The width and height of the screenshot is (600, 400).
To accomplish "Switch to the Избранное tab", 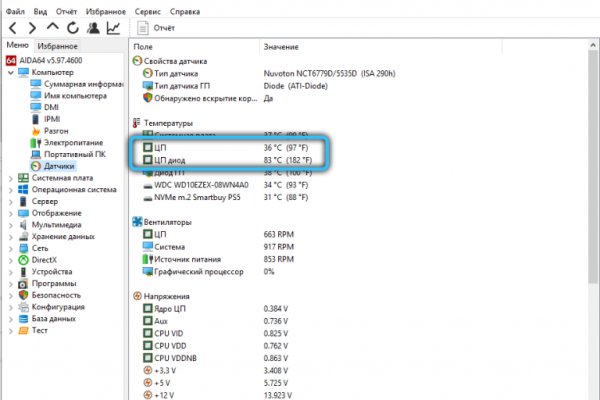I will pyautogui.click(x=57, y=46).
